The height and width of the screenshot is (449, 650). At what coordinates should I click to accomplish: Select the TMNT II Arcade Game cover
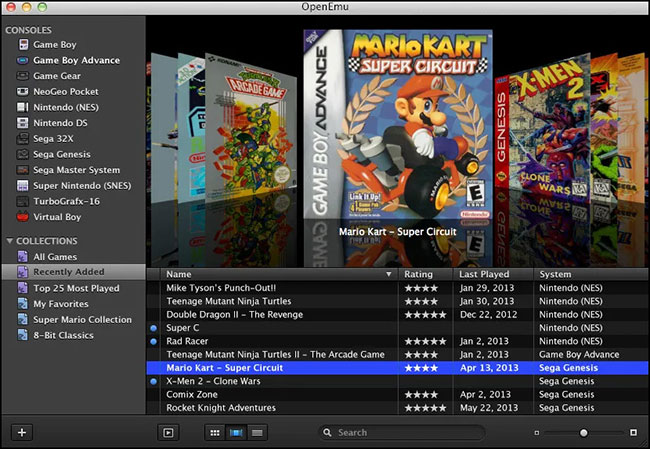point(251,129)
